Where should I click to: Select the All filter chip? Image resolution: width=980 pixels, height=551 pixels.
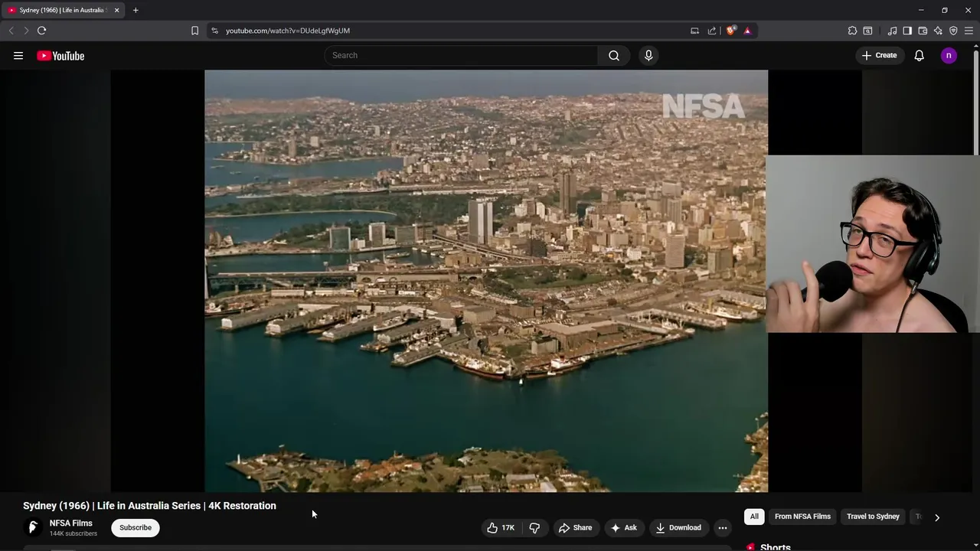pyautogui.click(x=754, y=517)
